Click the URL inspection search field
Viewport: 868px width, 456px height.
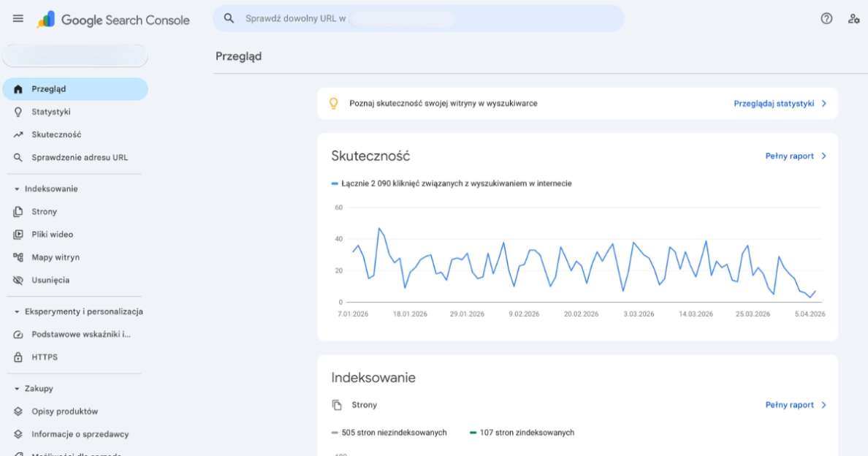pyautogui.click(x=416, y=18)
